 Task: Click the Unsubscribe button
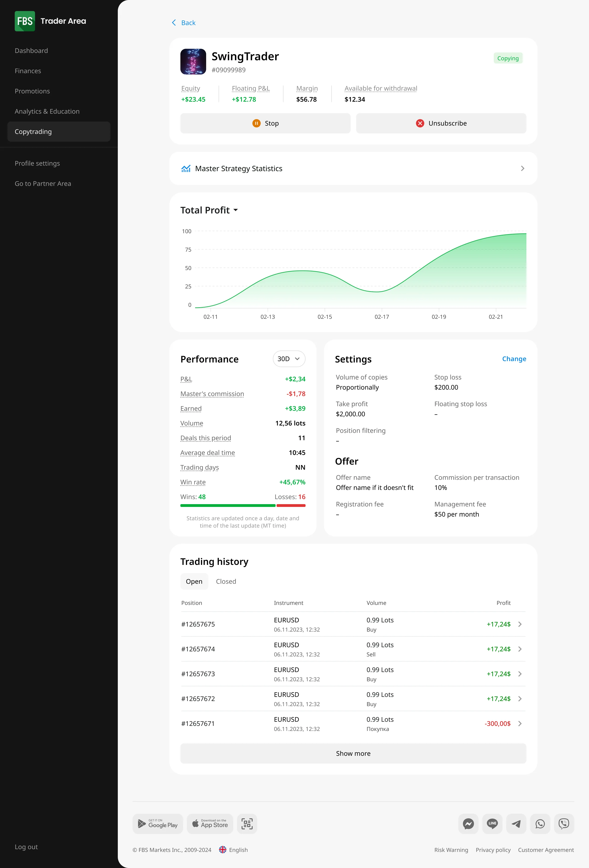click(x=441, y=123)
